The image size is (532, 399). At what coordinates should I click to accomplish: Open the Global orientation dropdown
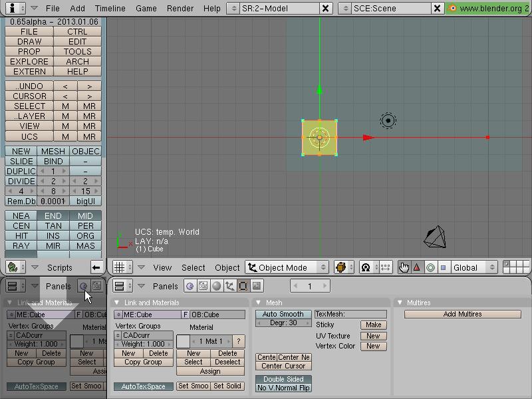click(474, 267)
